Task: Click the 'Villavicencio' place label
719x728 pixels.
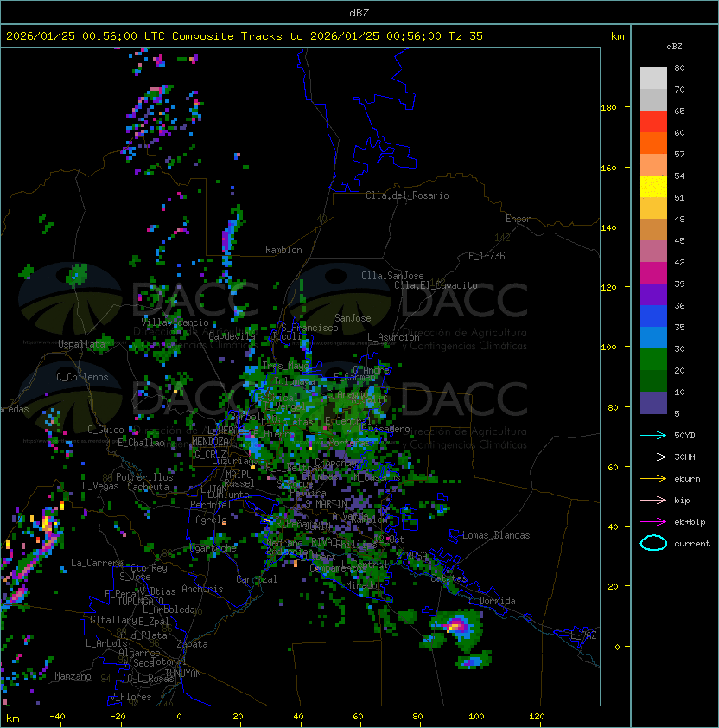Action: click(175, 322)
